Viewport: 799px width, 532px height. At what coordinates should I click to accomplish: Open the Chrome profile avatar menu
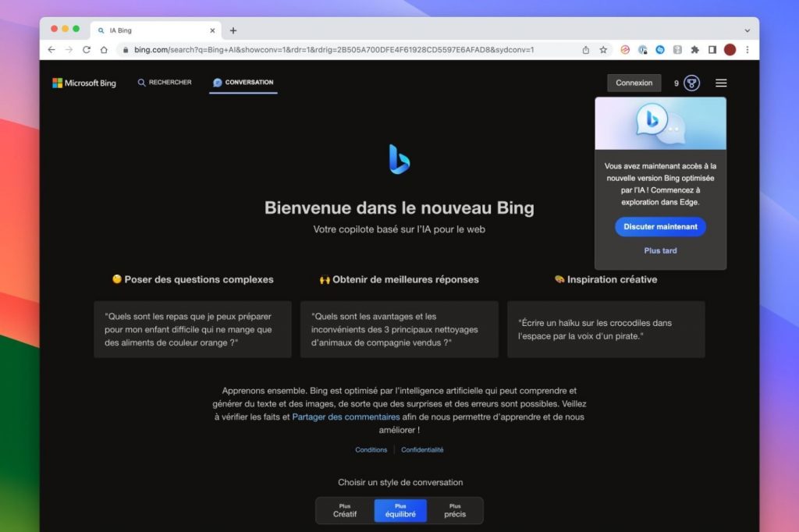730,50
